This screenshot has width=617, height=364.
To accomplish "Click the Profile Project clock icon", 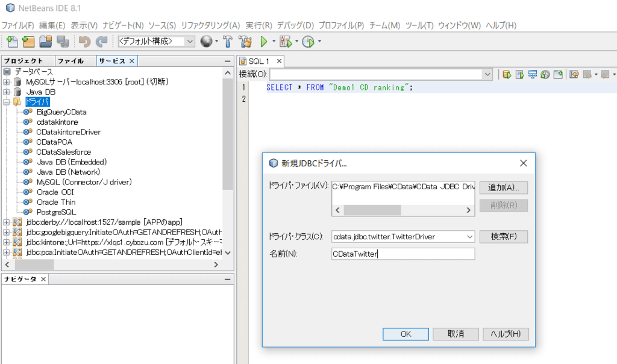I will (x=308, y=42).
